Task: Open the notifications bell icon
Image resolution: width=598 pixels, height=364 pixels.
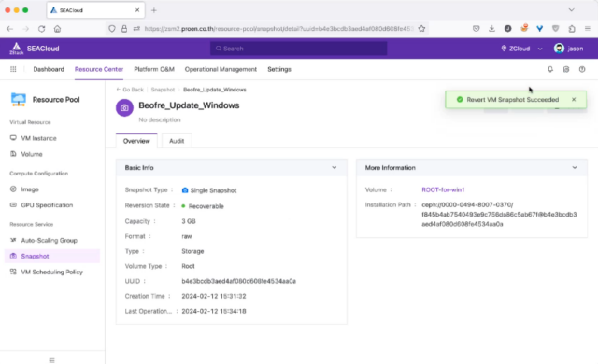Action: pos(550,69)
